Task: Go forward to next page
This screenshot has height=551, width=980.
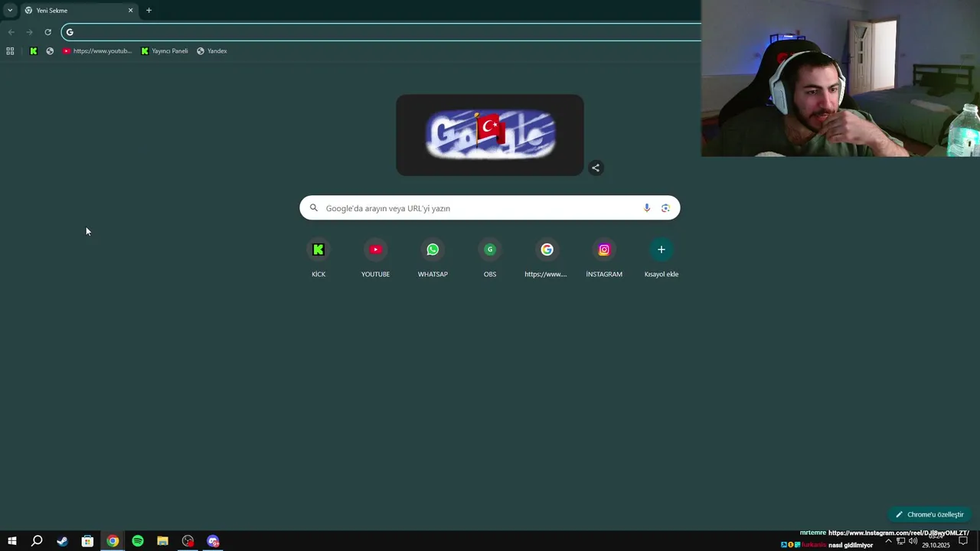Action: tap(29, 32)
